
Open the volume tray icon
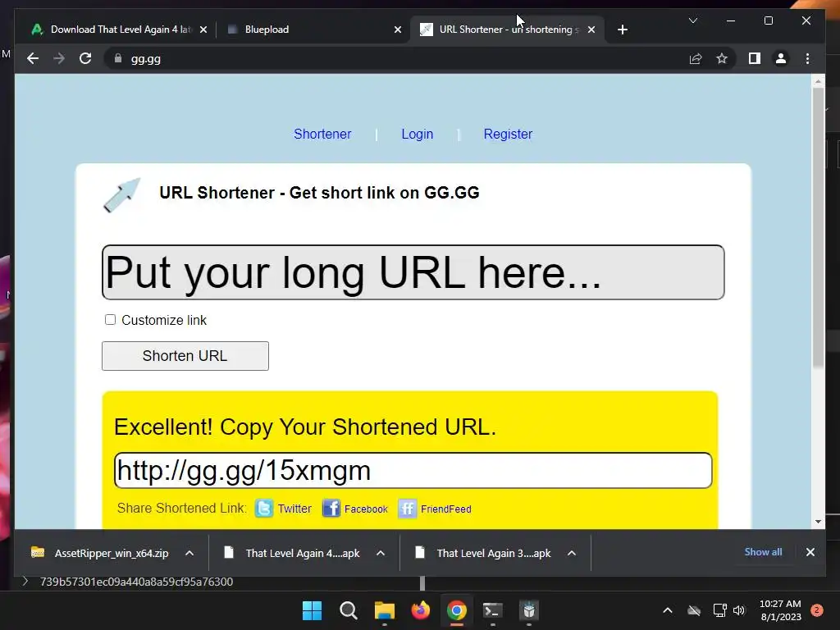(x=739, y=610)
